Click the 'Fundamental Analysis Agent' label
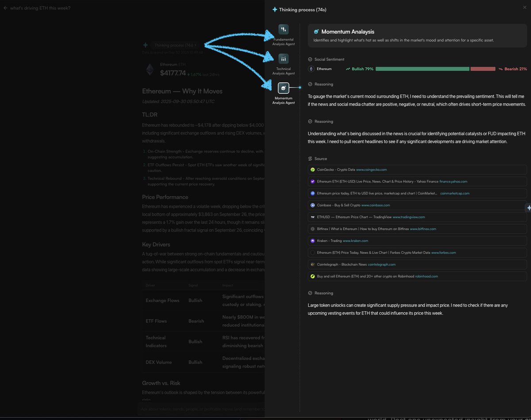531x420 pixels. point(284,42)
